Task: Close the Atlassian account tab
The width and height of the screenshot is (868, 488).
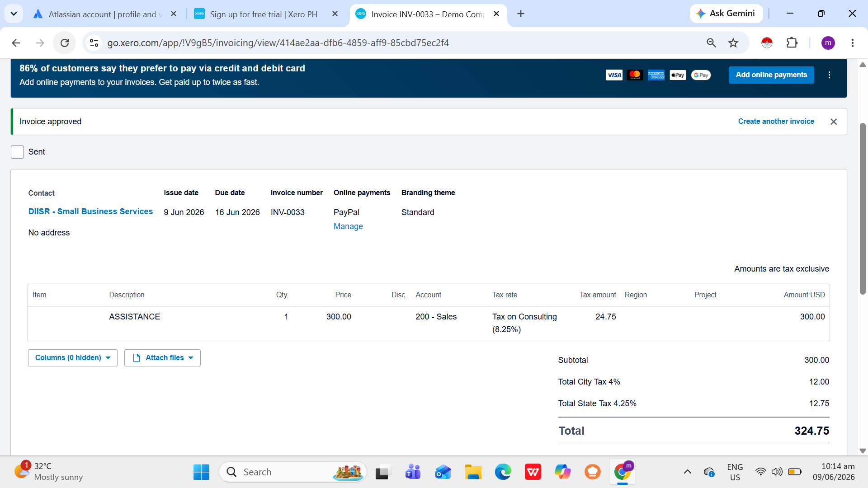Action: [x=174, y=14]
